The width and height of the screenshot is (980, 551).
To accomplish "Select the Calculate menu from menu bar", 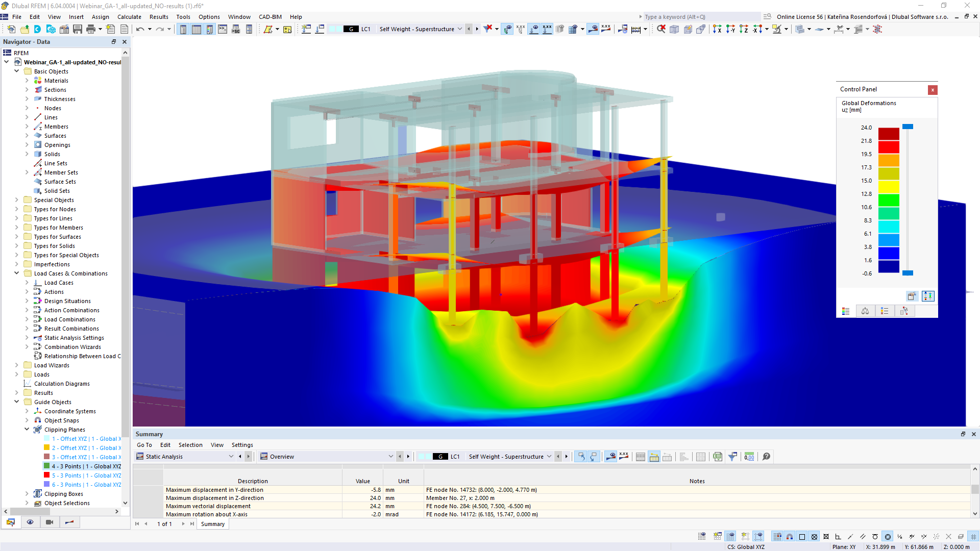I will (x=131, y=17).
